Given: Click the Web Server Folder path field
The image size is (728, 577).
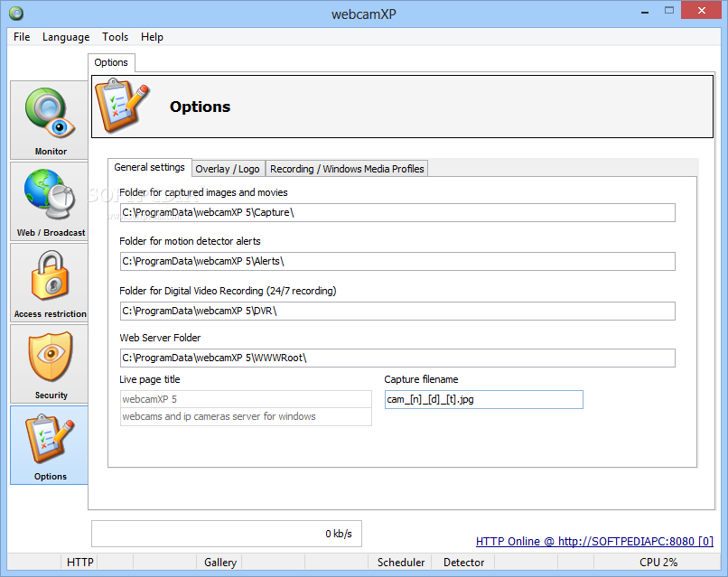Looking at the screenshot, I should [x=397, y=358].
